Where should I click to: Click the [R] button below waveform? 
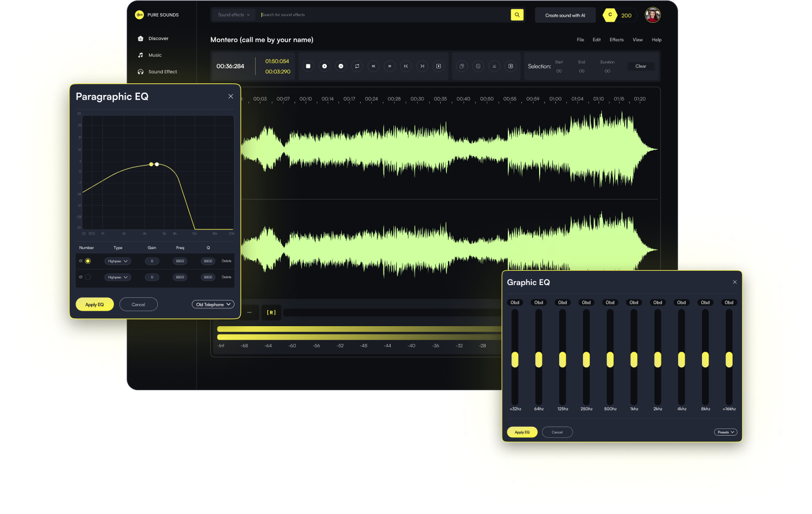pyautogui.click(x=271, y=312)
